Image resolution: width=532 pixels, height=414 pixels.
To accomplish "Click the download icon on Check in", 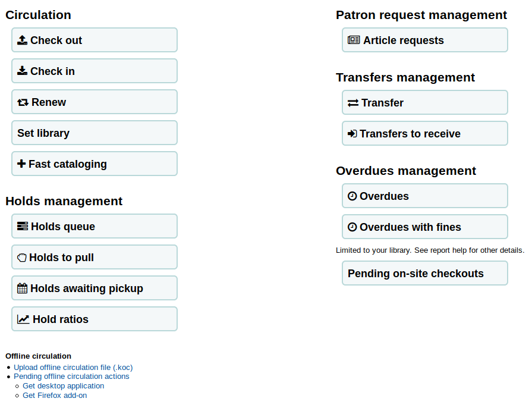I will tap(23, 71).
